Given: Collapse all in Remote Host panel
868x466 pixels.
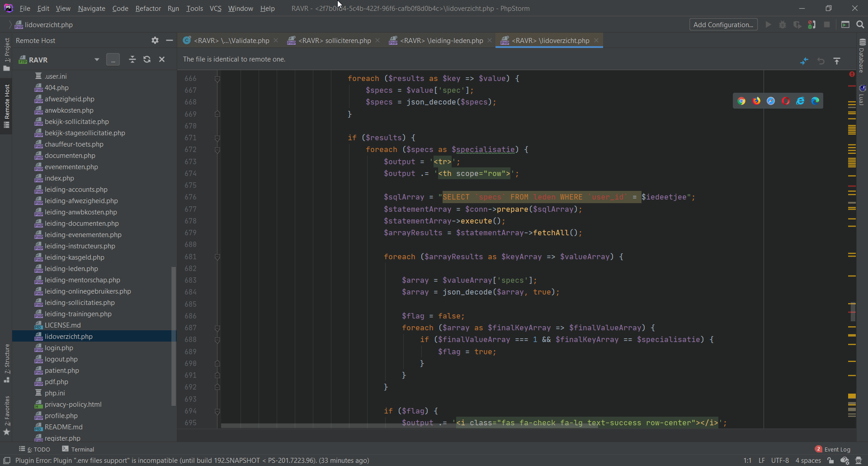Looking at the screenshot, I should point(132,59).
